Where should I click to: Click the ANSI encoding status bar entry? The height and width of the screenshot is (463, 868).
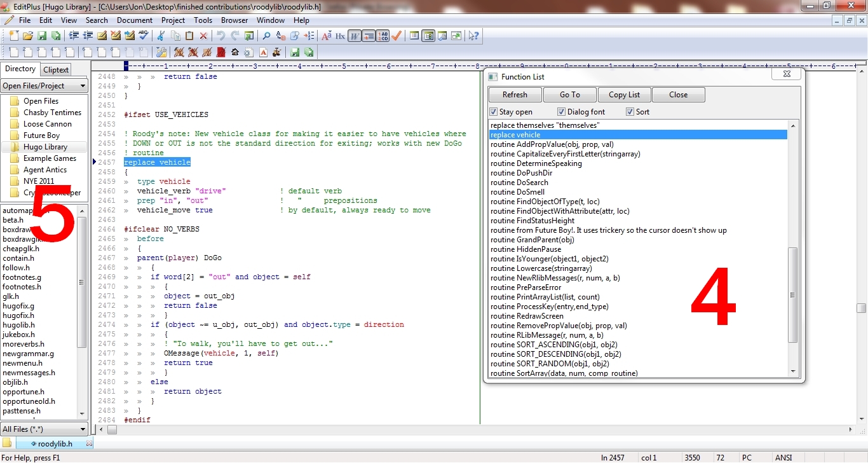(x=783, y=457)
